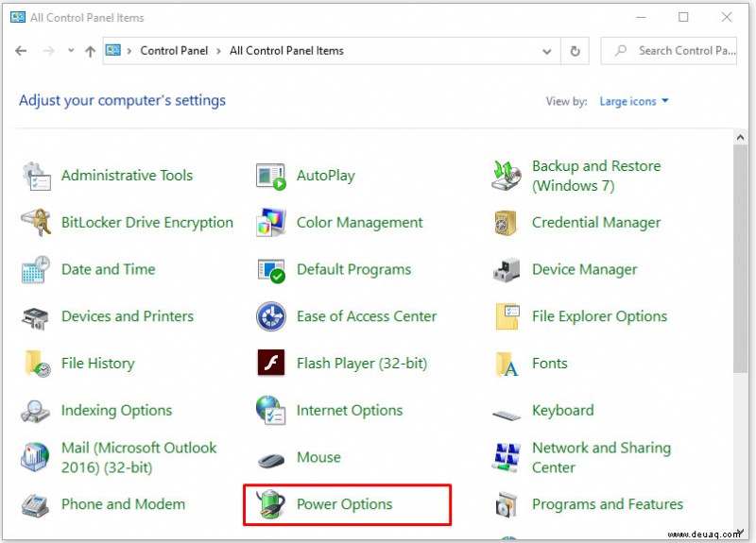
Task: Select the Date and Time link
Action: (109, 269)
